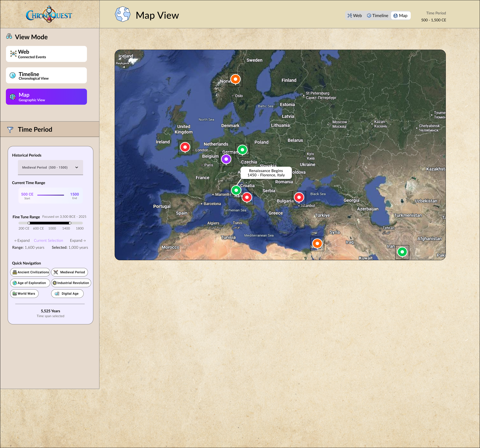Viewport: 480px width, 448px height.
Task: Open the Historical Periods dropdown
Action: click(x=50, y=168)
